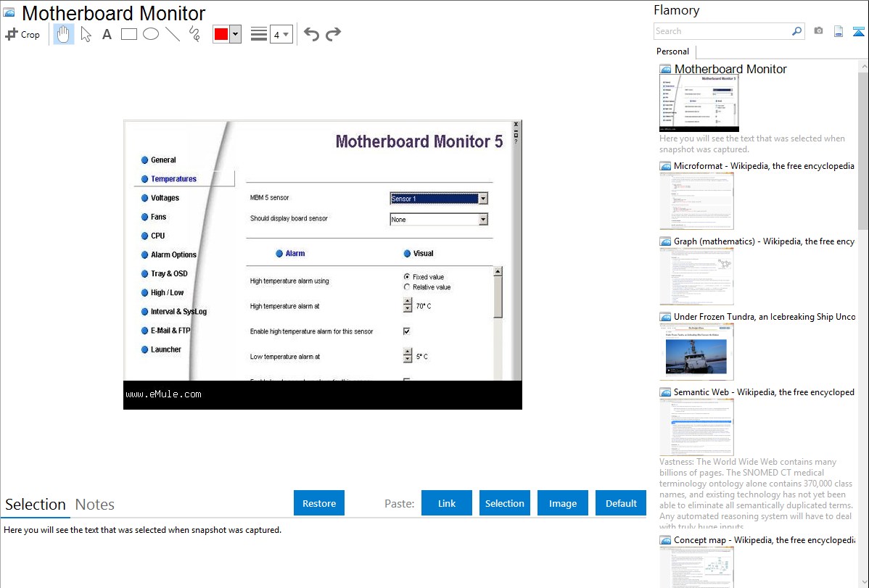Image resolution: width=869 pixels, height=588 pixels.
Task: Paste as Link
Action: [x=447, y=503]
